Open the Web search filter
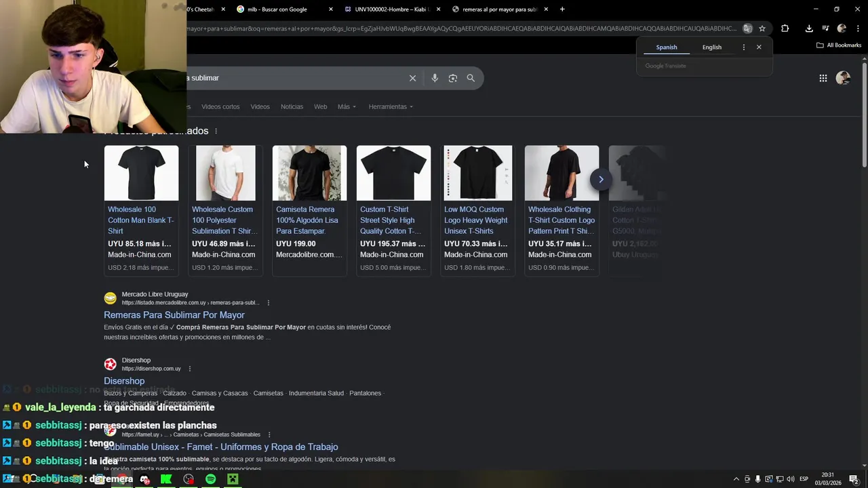Image resolution: width=868 pixels, height=488 pixels. click(320, 107)
